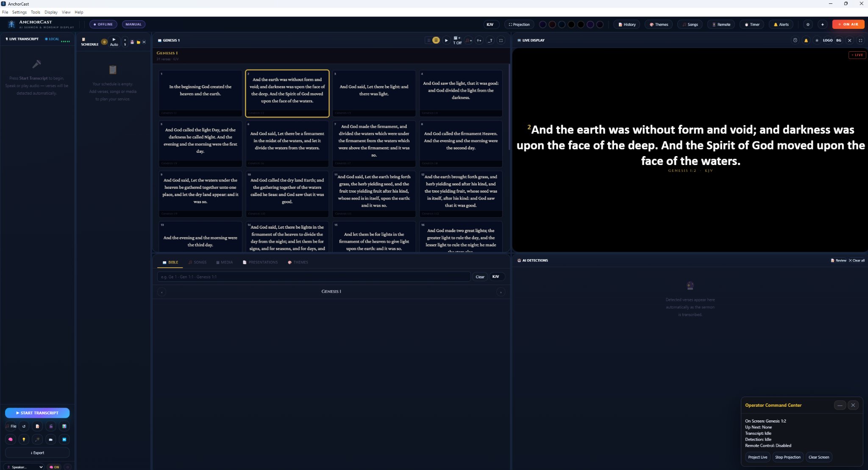This screenshot has height=470, width=868.
Task: Open the Tools menu
Action: [35, 12]
